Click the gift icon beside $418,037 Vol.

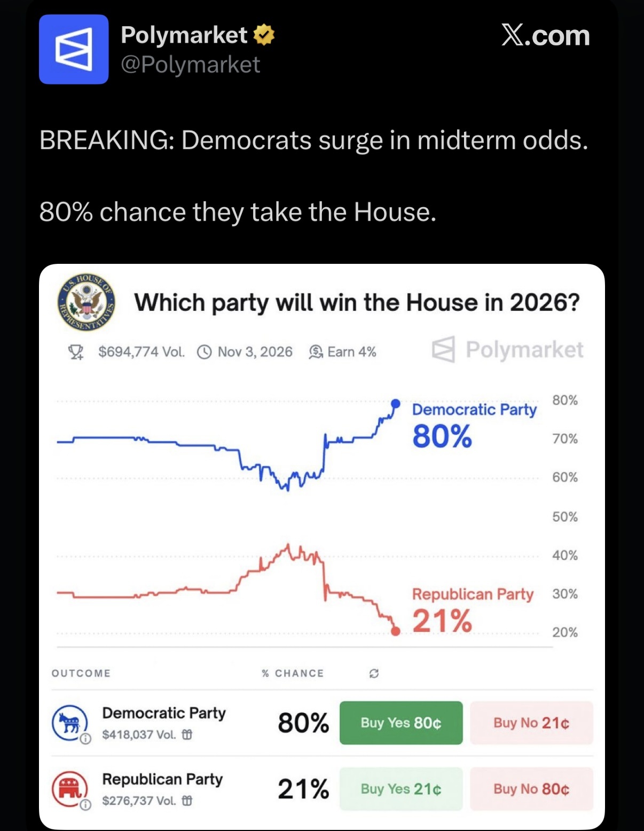tap(187, 735)
